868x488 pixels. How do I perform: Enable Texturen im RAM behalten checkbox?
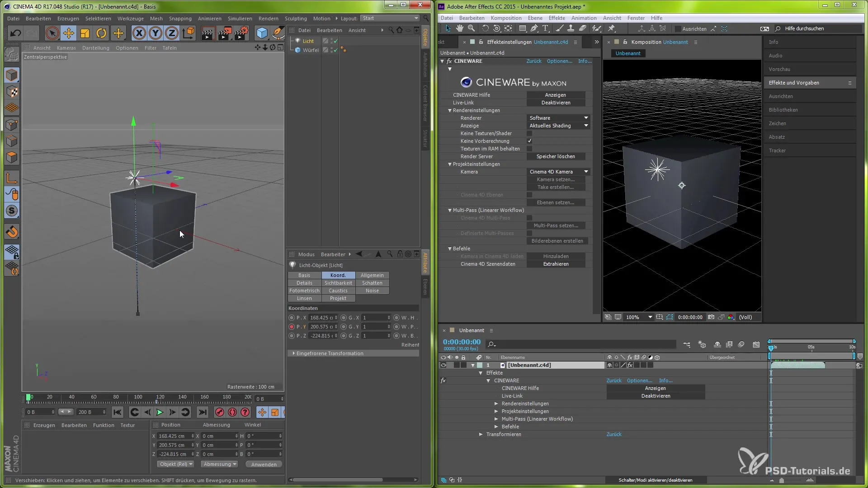tap(529, 149)
